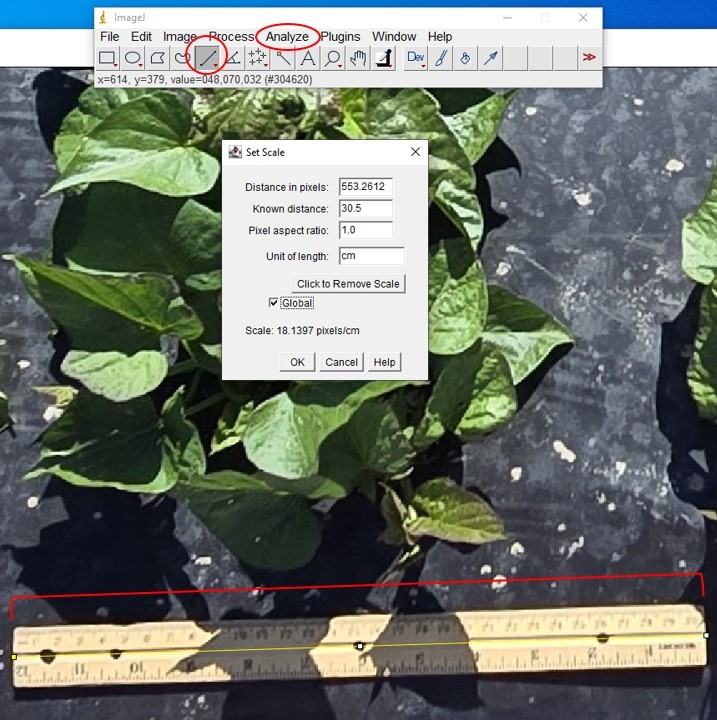The width and height of the screenshot is (717, 720).
Task: Open the Plugins menu
Action: click(x=340, y=36)
